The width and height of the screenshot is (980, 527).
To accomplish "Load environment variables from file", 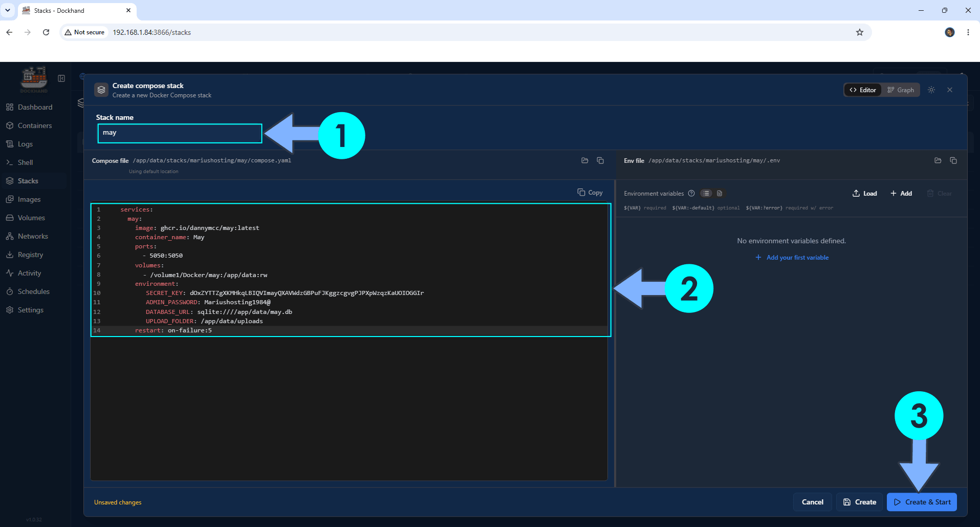I will point(864,193).
